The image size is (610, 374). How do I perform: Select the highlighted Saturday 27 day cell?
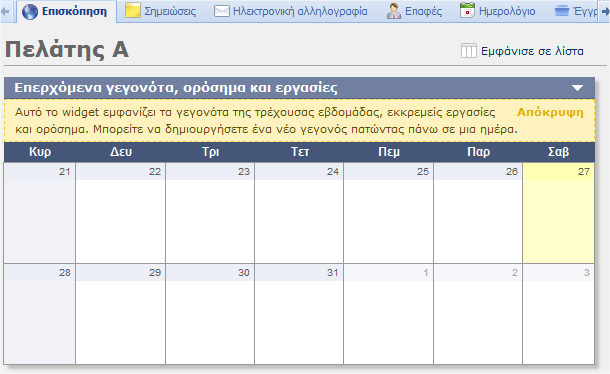pyautogui.click(x=558, y=213)
